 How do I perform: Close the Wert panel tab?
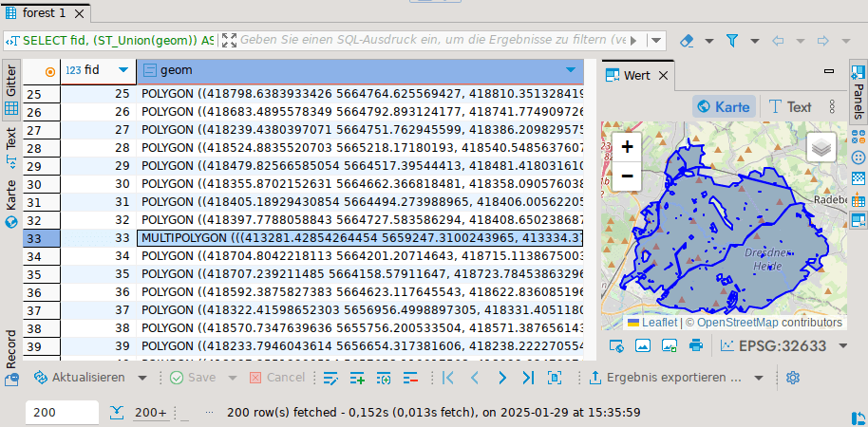(x=664, y=75)
